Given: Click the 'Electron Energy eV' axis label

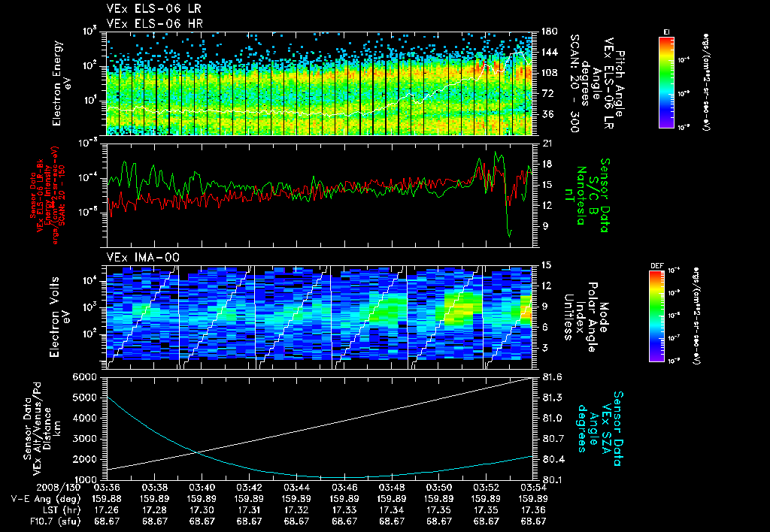Looking at the screenshot, I should [x=61, y=83].
